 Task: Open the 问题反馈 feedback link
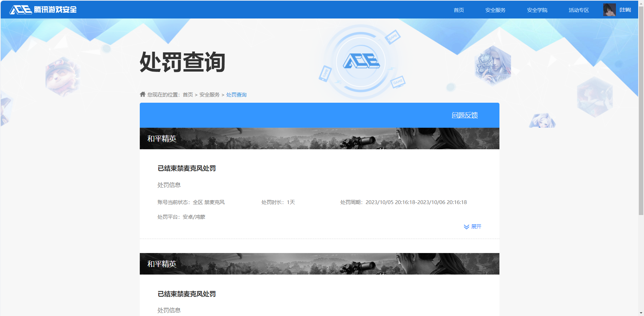tap(465, 115)
